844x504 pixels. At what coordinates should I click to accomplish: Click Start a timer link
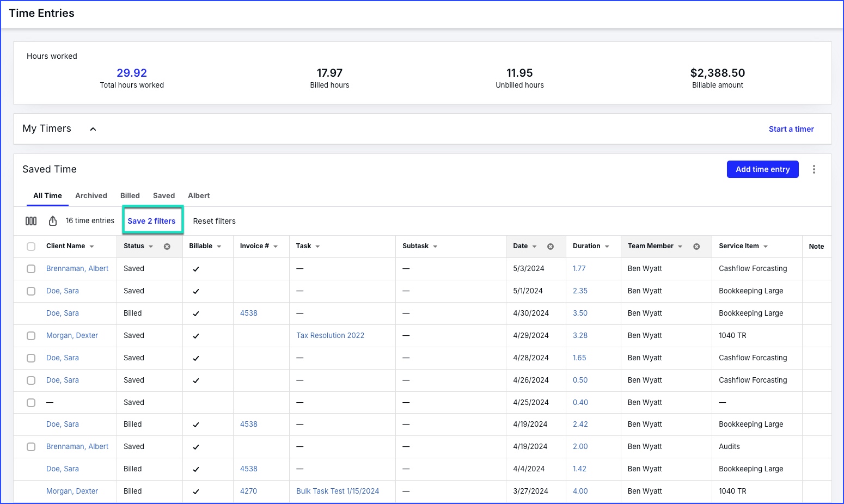[x=791, y=129]
